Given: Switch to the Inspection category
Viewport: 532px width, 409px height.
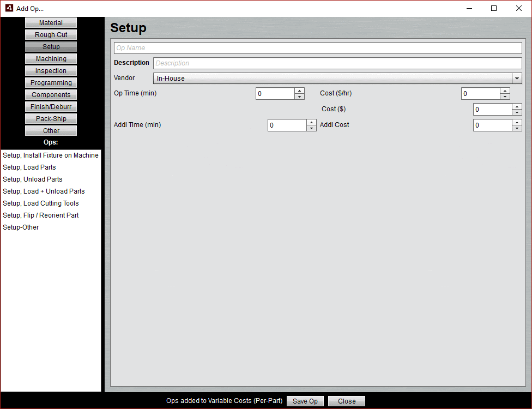Looking at the screenshot, I should 51,70.
